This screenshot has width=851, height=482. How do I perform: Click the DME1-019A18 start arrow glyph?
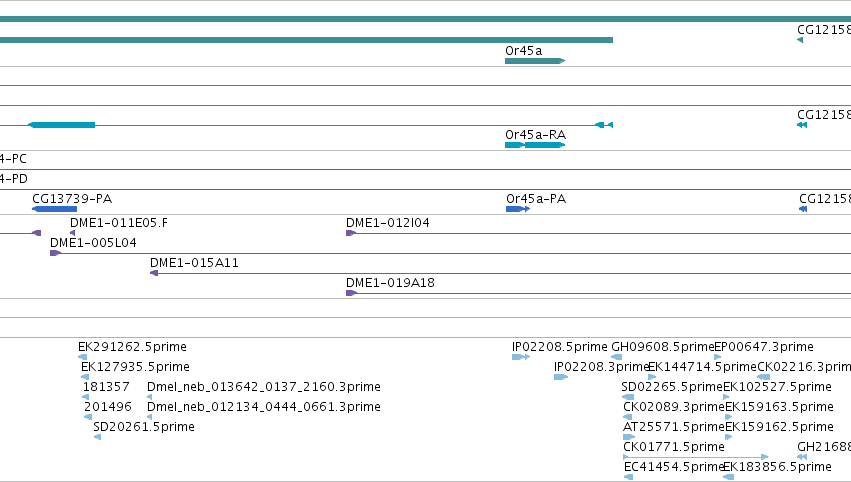click(351, 293)
